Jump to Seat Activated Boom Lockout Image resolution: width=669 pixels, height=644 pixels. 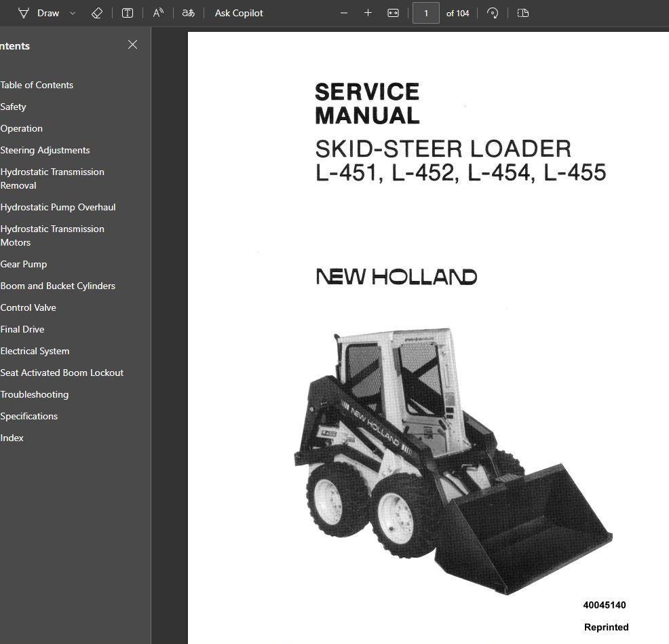coord(62,373)
